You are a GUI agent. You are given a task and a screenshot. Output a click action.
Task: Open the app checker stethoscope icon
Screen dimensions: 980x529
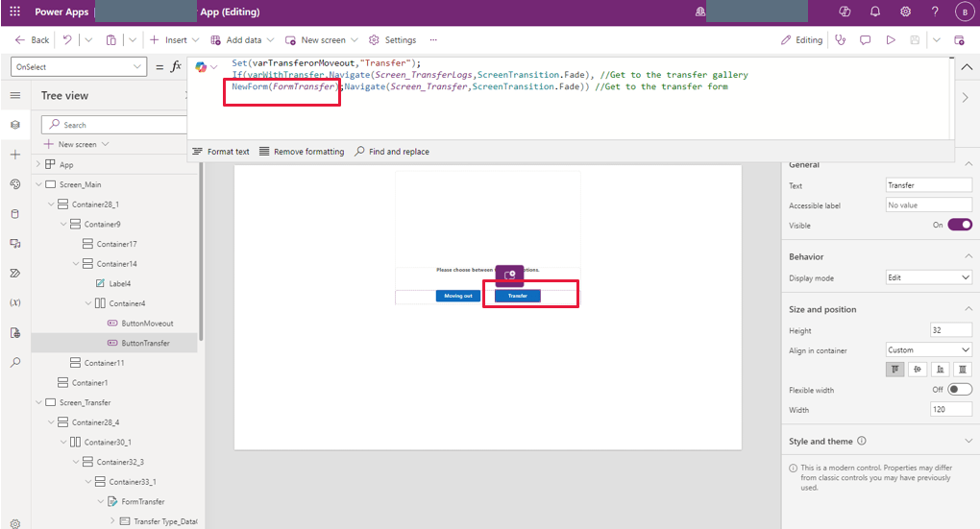pos(841,40)
